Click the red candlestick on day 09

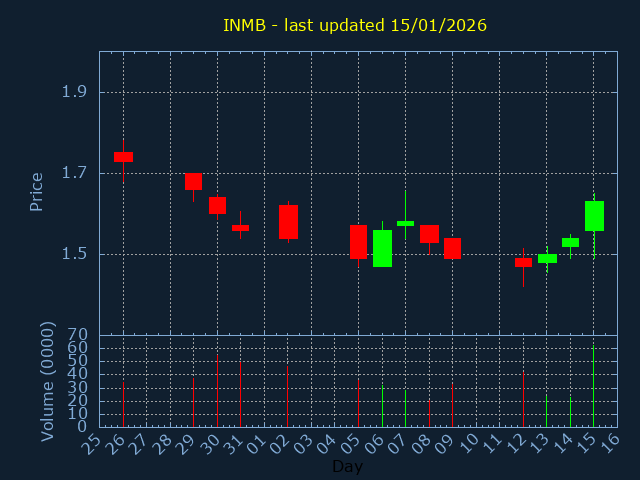452,248
